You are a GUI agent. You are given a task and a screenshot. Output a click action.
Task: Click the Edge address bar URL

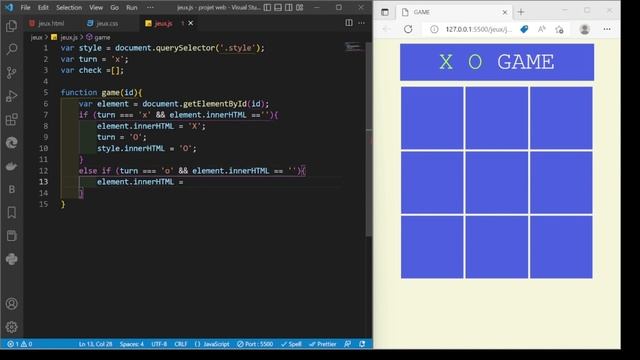[478, 29]
